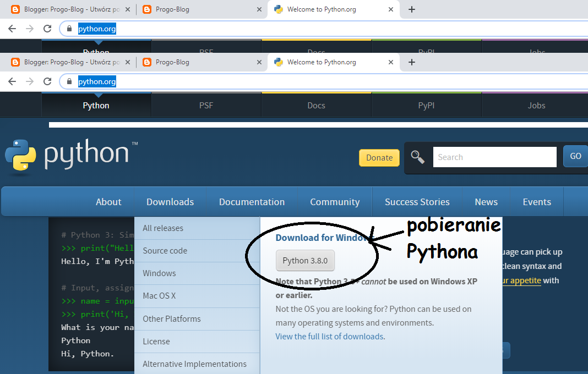Follow the 'View the full list of downloads' link
Image resolution: width=588 pixels, height=374 pixels.
(x=329, y=336)
